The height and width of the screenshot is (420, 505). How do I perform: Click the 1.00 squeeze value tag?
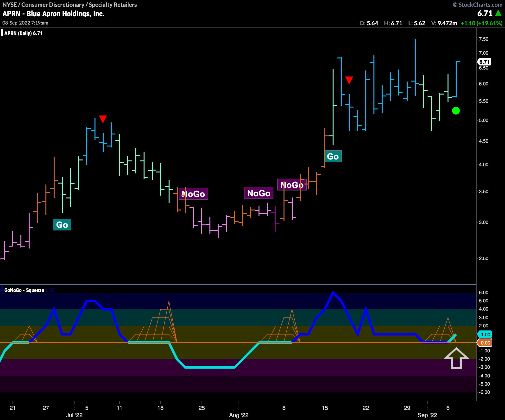[485, 335]
